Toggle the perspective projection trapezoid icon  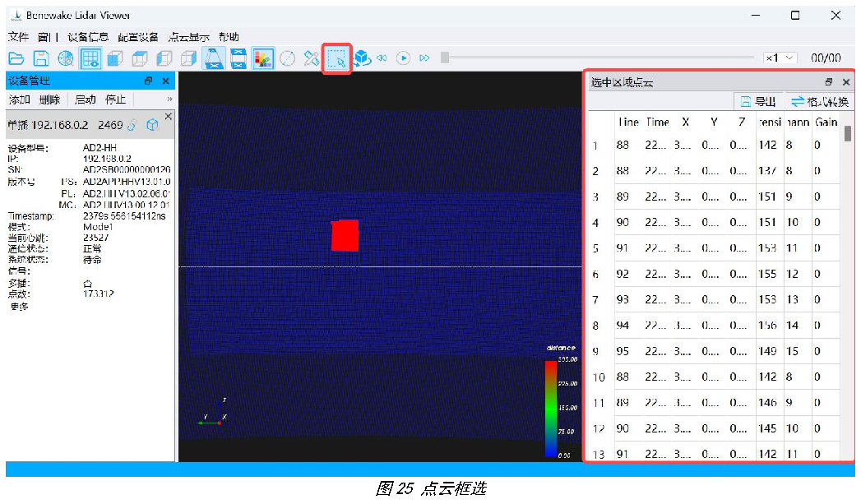click(214, 58)
